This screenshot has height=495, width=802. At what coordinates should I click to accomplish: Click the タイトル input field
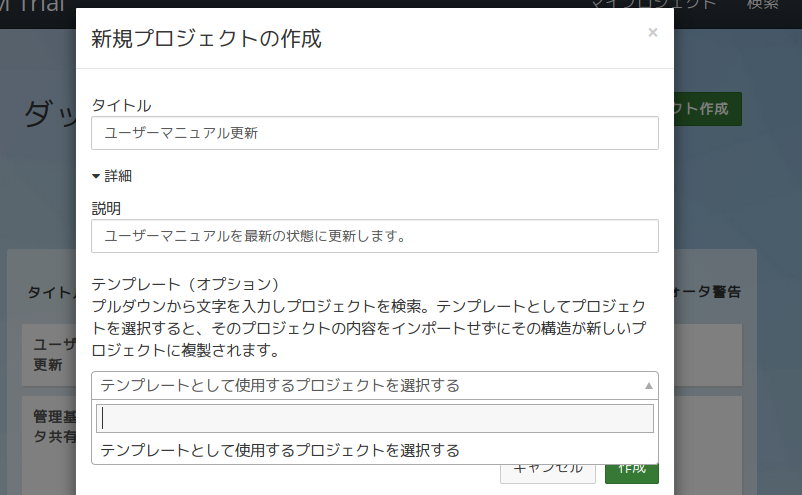tap(375, 133)
